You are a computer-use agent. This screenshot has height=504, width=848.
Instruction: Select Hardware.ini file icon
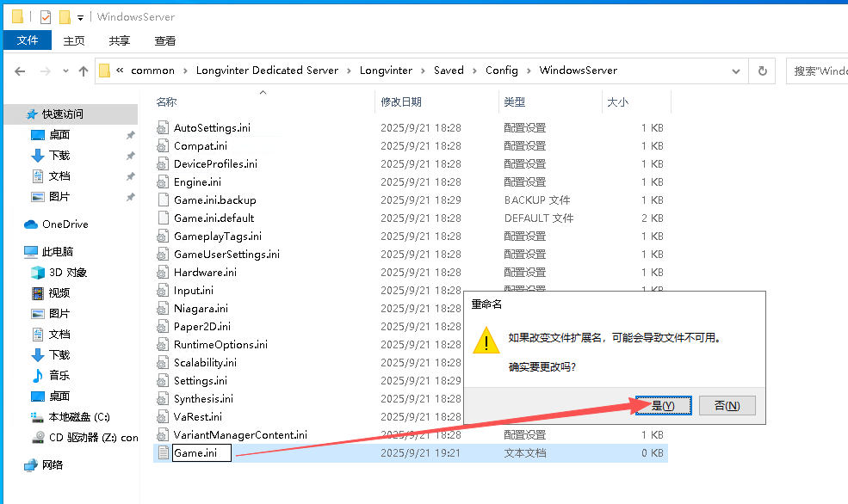(163, 273)
